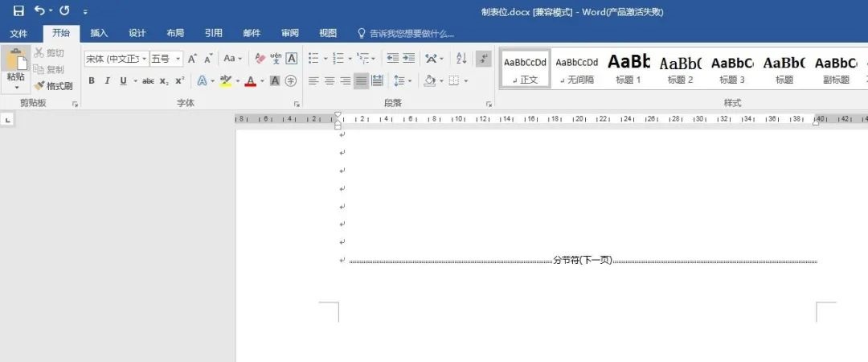Open the phonetic guide wén icon
This screenshot has height=362, width=868.
[276, 58]
